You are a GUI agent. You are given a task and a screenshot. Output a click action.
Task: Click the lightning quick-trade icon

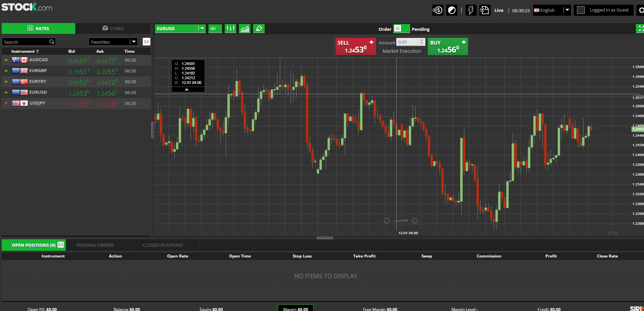click(x=471, y=10)
